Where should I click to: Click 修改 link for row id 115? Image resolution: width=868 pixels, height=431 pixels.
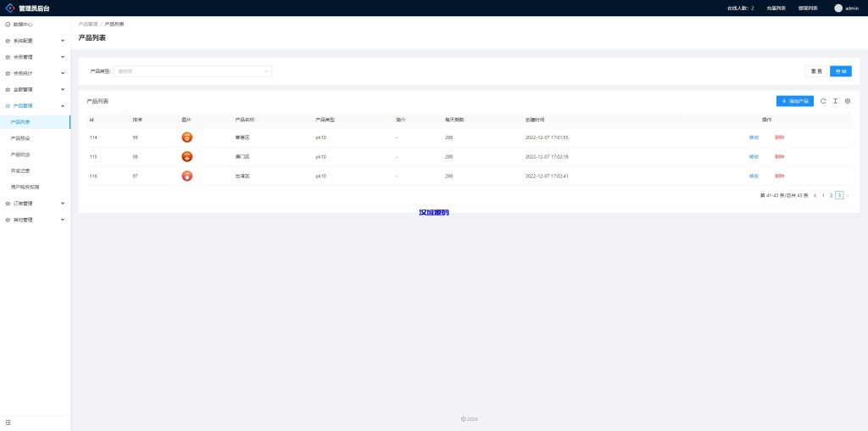pos(754,156)
